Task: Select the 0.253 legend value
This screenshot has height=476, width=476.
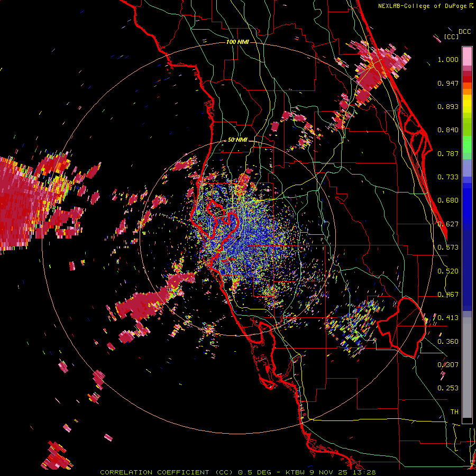Action: coord(448,388)
